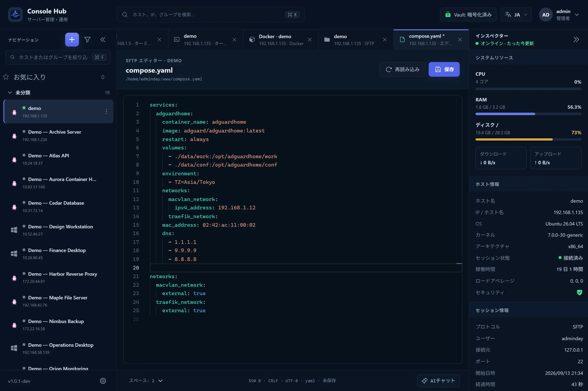Click the RAM usage progress bar
Image resolution: width=588 pixels, height=391 pixels.
click(528, 114)
